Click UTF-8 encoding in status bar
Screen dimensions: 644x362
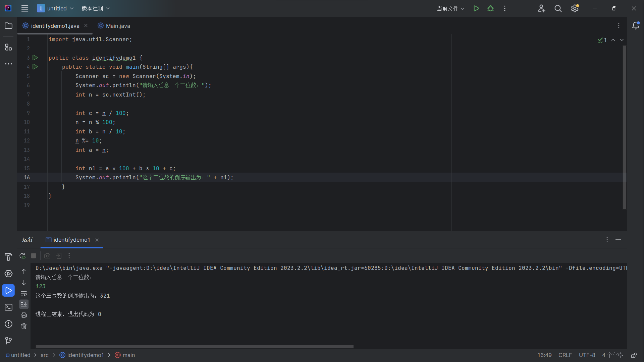[x=587, y=355]
